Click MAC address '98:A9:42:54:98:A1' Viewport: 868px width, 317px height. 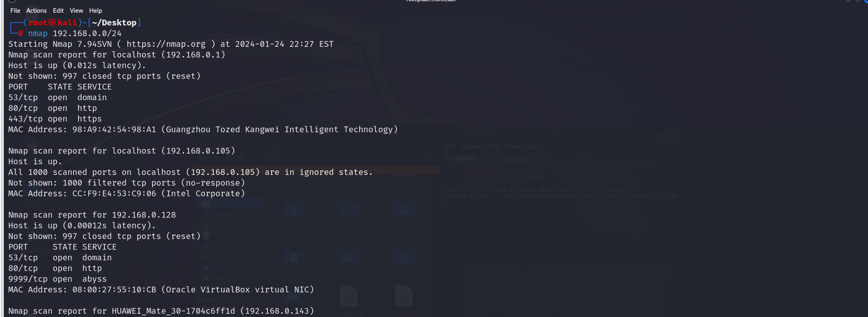pos(114,129)
